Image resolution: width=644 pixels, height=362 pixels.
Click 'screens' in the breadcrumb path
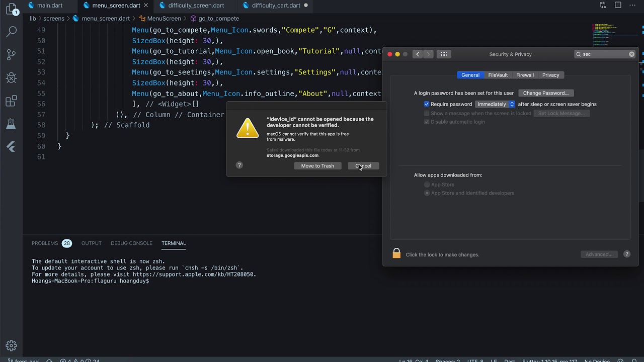[x=54, y=18]
